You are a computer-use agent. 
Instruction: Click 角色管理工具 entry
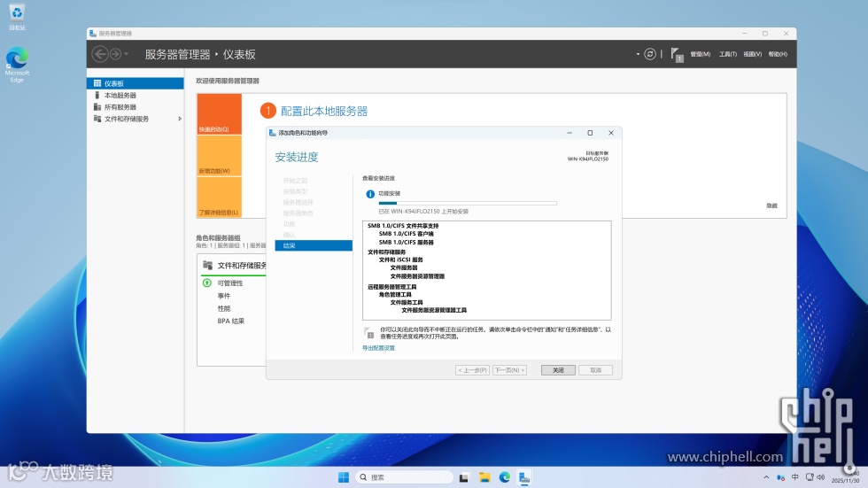click(x=395, y=295)
